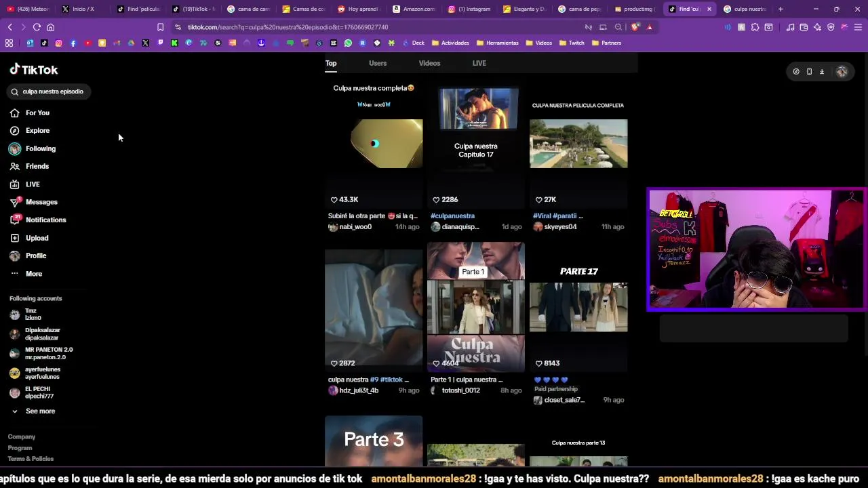Click the WhatsApp bookmark icon
This screenshot has width=868, height=488.
(x=348, y=43)
